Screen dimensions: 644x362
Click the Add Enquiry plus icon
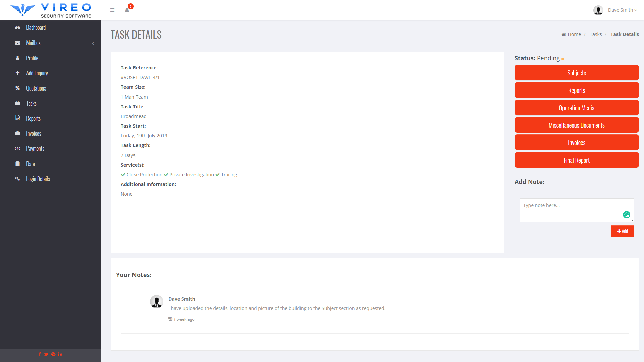tap(17, 73)
